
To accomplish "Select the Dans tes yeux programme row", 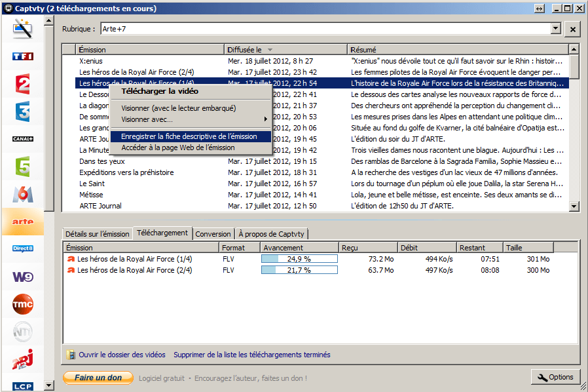I will click(322, 161).
